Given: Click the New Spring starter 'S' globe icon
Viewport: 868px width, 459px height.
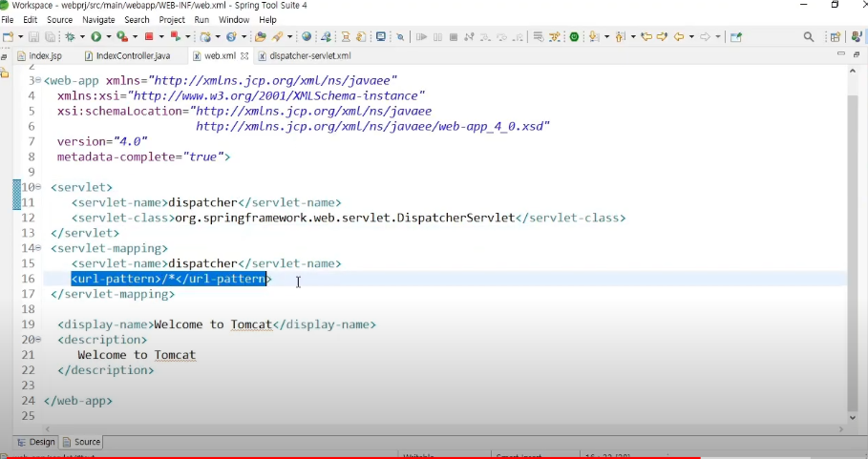Looking at the screenshot, I should (x=231, y=37).
